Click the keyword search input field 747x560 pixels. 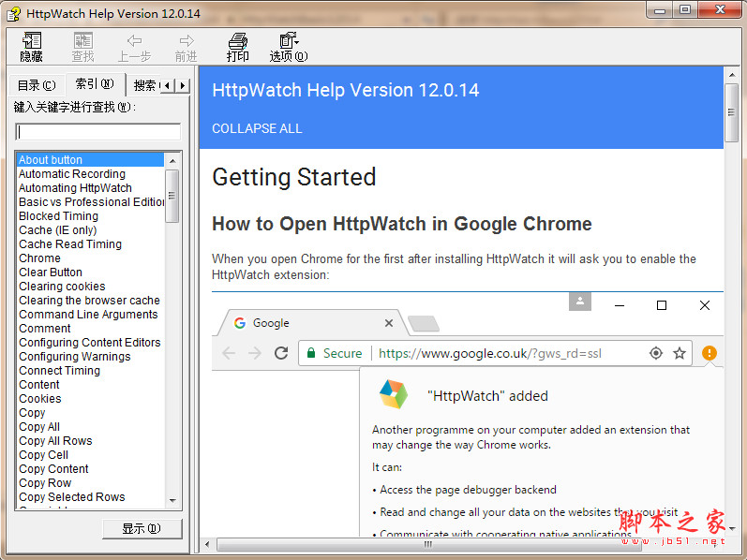pyautogui.click(x=98, y=131)
